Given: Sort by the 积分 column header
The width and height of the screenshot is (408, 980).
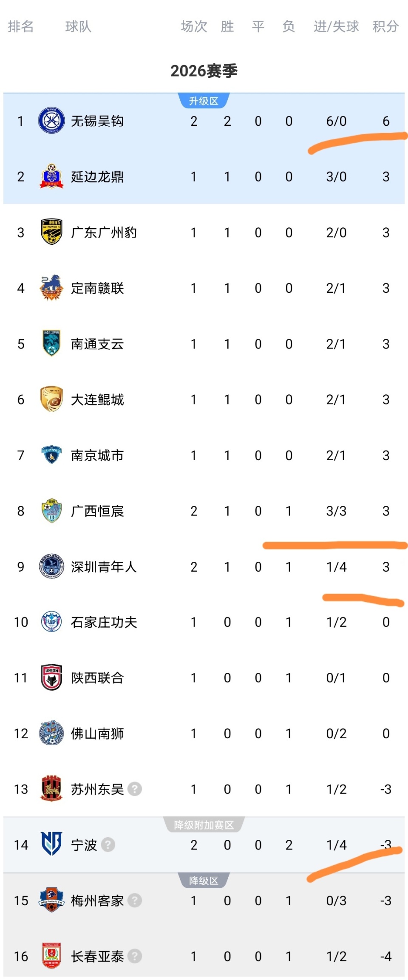Looking at the screenshot, I should pyautogui.click(x=385, y=26).
